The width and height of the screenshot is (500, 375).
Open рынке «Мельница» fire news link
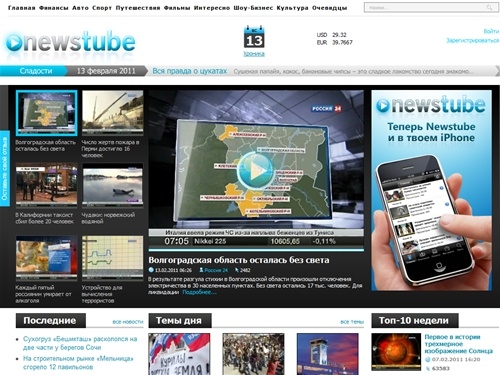point(78,363)
